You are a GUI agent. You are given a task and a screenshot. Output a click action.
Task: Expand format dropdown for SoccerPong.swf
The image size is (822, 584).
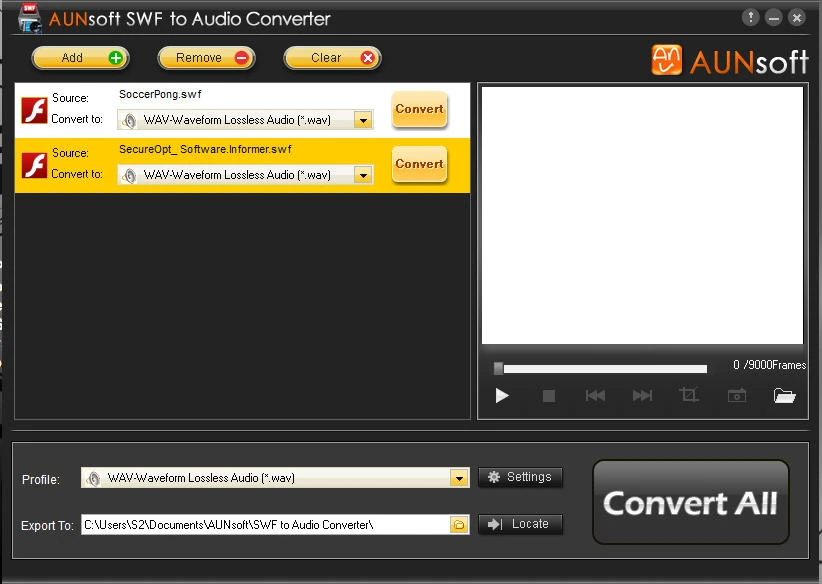[x=363, y=120]
